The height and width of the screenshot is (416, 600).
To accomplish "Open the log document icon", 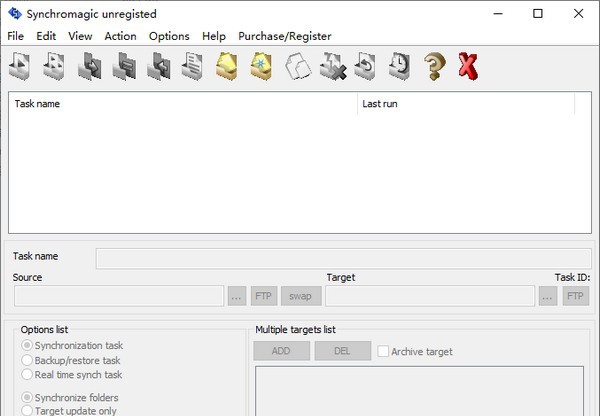I will (192, 67).
